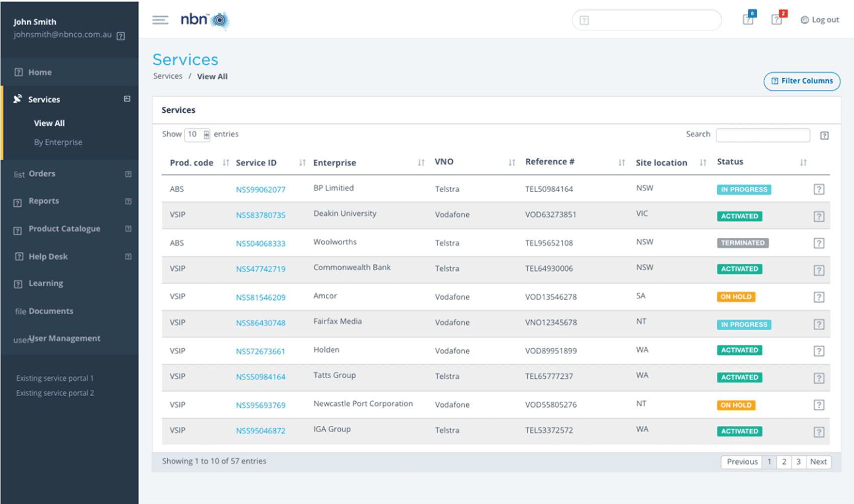Click action icon in Fairfax Media row
The width and height of the screenshot is (854, 504).
(819, 324)
